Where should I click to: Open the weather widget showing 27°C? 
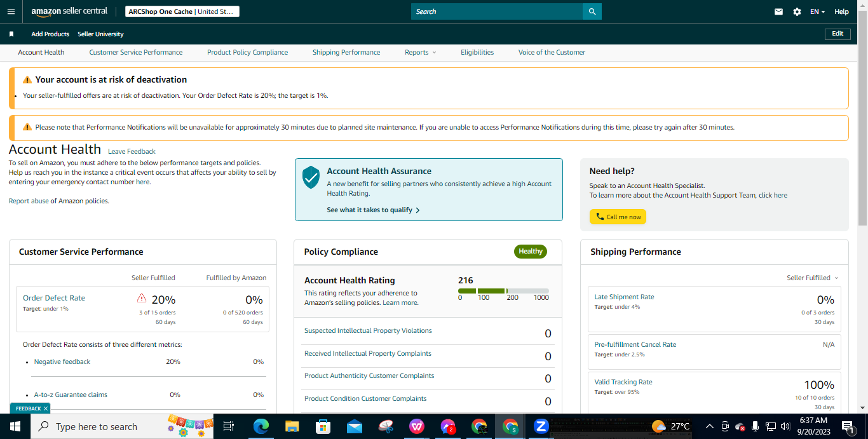670,426
